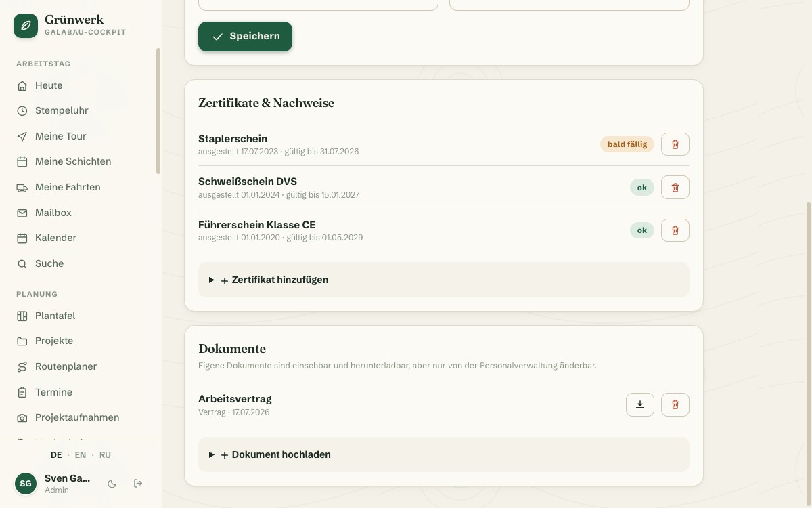Screen dimensions: 812x508
Task: Click the bald fällig status badge
Action: 627,144
